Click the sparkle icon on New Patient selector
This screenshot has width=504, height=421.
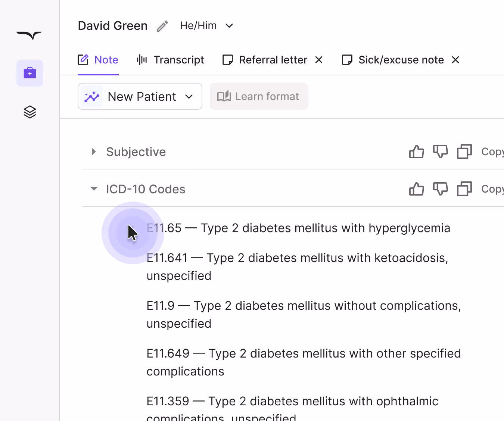click(91, 96)
